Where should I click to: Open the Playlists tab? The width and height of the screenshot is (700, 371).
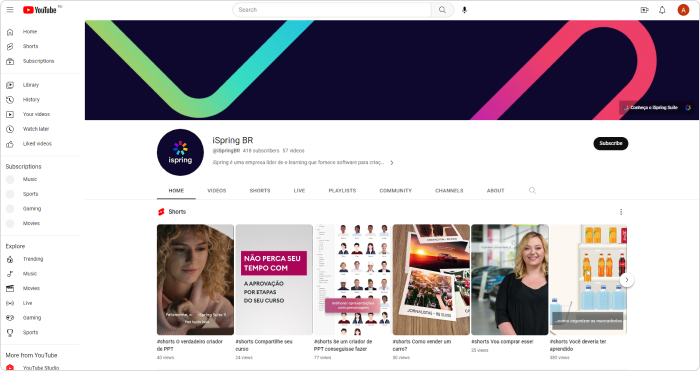coord(342,191)
